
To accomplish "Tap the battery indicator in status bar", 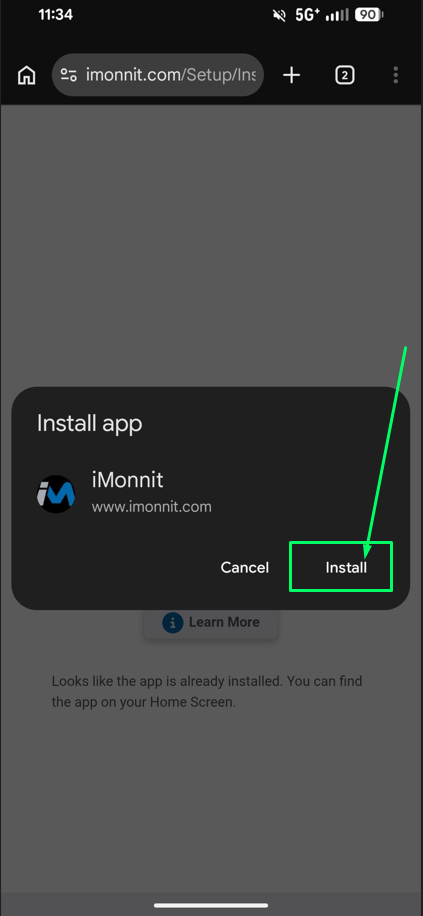I will pos(369,15).
